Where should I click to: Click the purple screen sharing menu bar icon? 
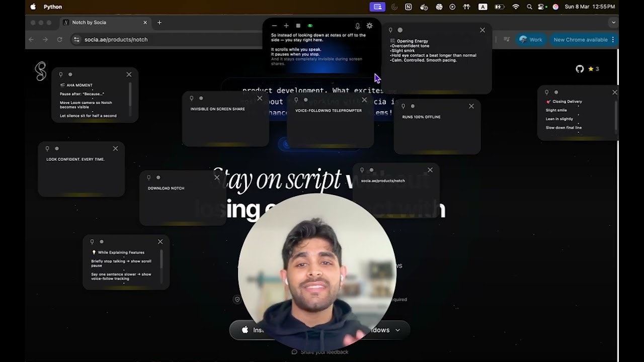[377, 7]
